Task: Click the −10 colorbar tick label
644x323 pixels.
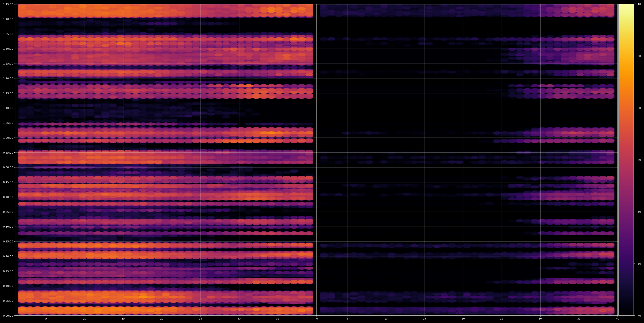Action: (x=638, y=4)
